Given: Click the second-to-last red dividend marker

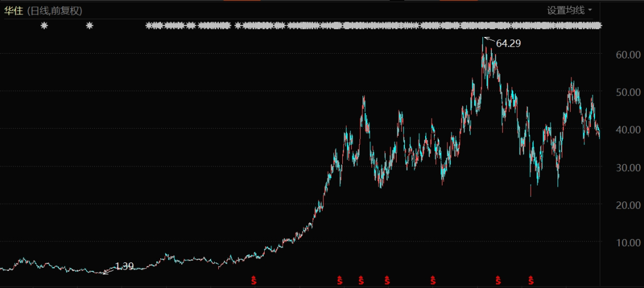Looking at the screenshot, I should point(499,280).
